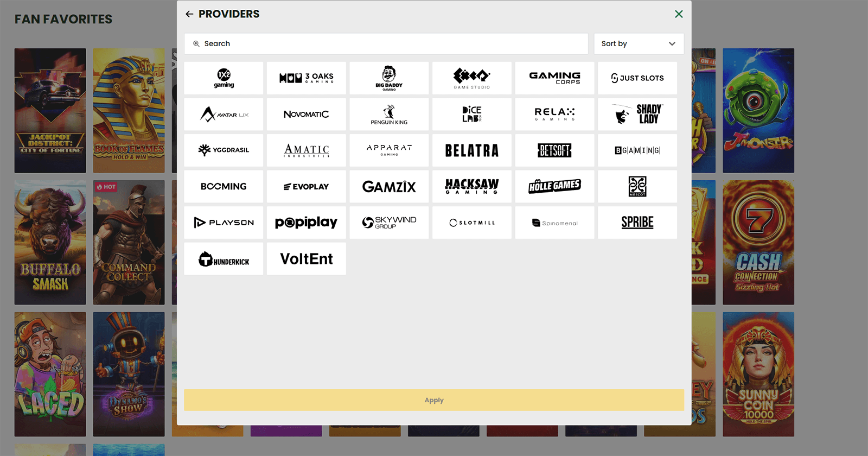This screenshot has width=868, height=456.
Task: Go back using the Providers arrow
Action: (x=189, y=14)
